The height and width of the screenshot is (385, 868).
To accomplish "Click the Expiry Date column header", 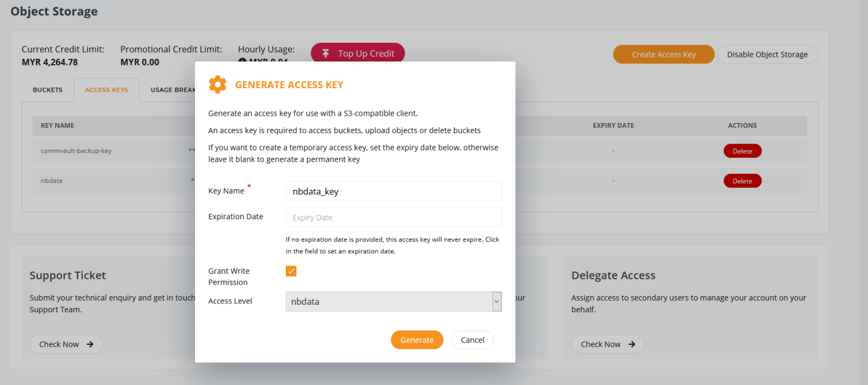I will tap(613, 126).
